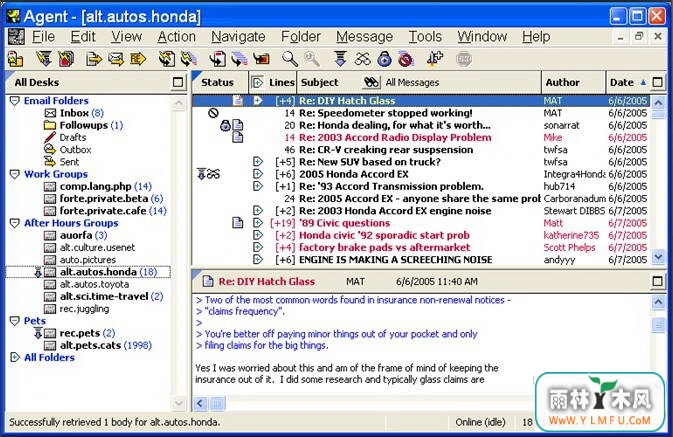Click the red ignore thread toolbar icon
Image resolution: width=673 pixels, height=437 pixels.
406,59
